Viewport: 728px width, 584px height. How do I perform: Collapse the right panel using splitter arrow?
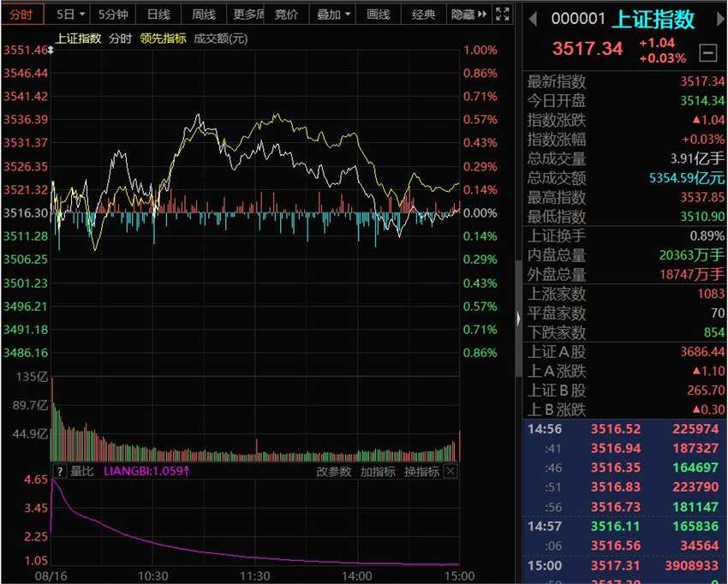click(x=517, y=318)
